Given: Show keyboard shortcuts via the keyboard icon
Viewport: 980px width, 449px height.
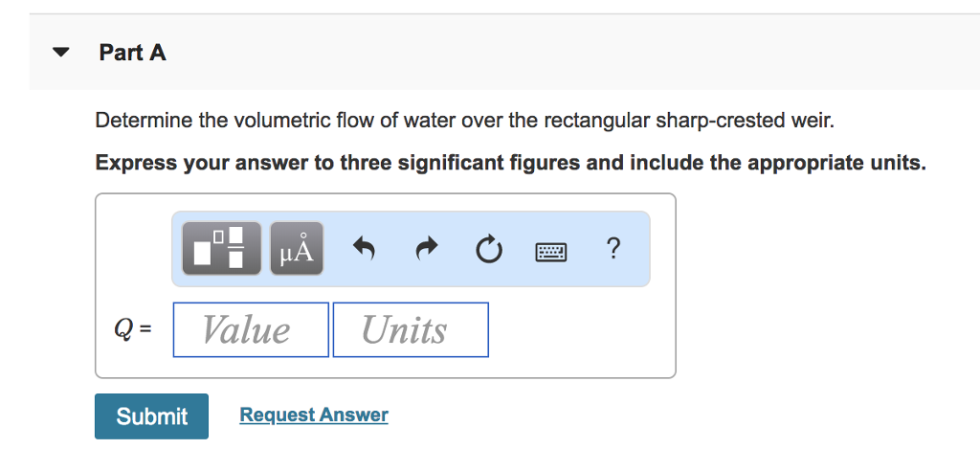Looking at the screenshot, I should pyautogui.click(x=551, y=252).
